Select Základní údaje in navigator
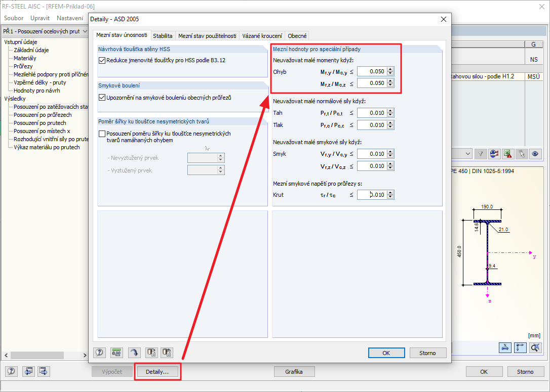Screen dimensions: 550x392 tap(31, 50)
